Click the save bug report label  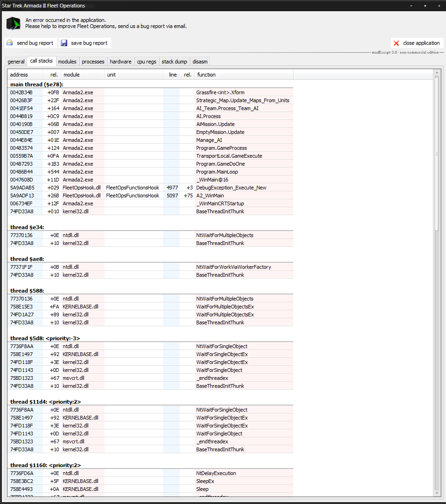coord(89,43)
